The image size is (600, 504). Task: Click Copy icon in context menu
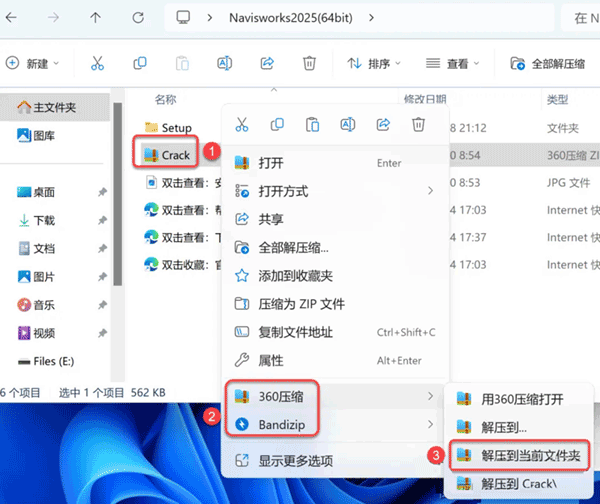pyautogui.click(x=277, y=125)
